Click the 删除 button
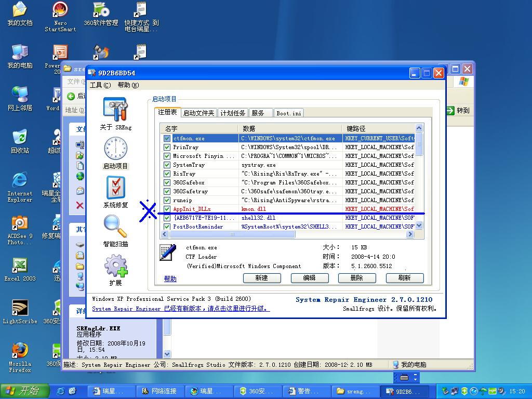The width and height of the screenshot is (532, 399). (357, 278)
